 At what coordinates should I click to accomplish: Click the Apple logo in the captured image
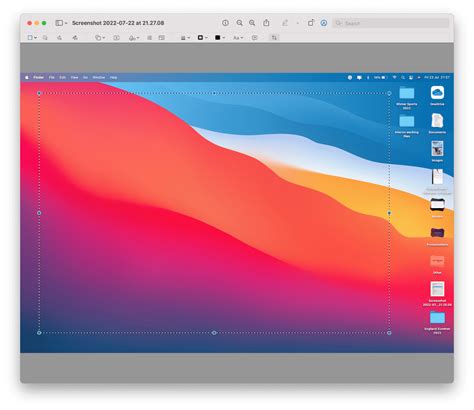pos(27,77)
